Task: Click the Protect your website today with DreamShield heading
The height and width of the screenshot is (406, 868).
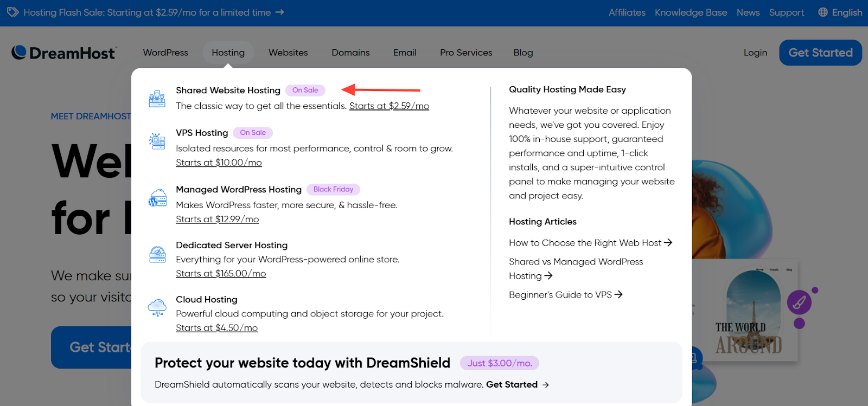Action: pos(302,363)
